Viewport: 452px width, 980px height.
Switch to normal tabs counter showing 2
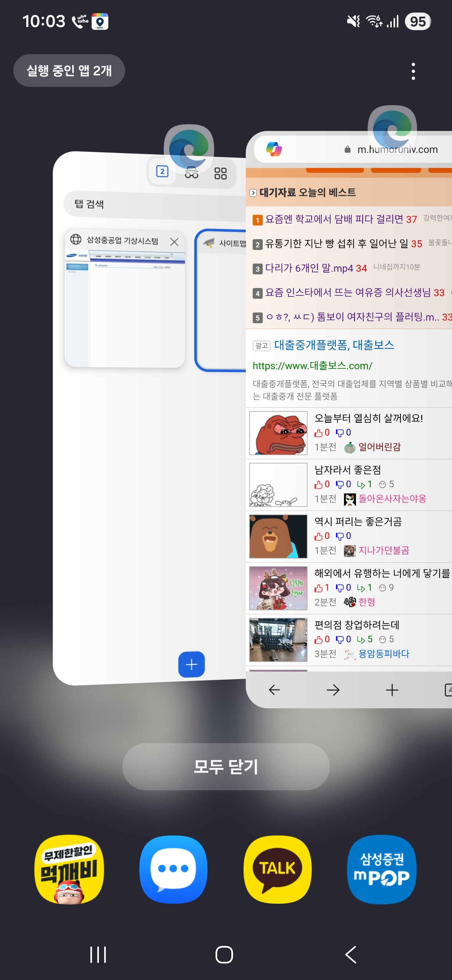162,171
